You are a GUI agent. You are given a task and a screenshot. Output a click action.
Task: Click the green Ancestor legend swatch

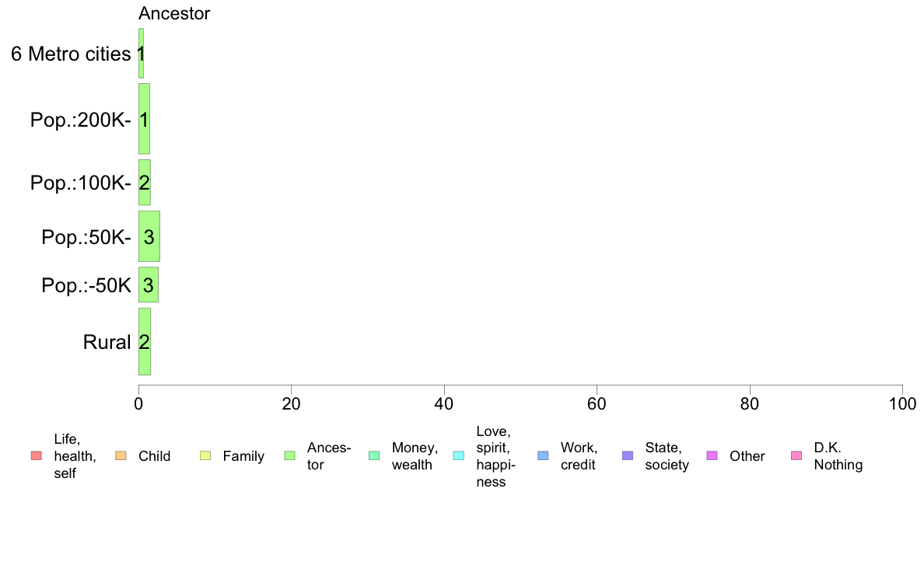pyautogui.click(x=290, y=456)
